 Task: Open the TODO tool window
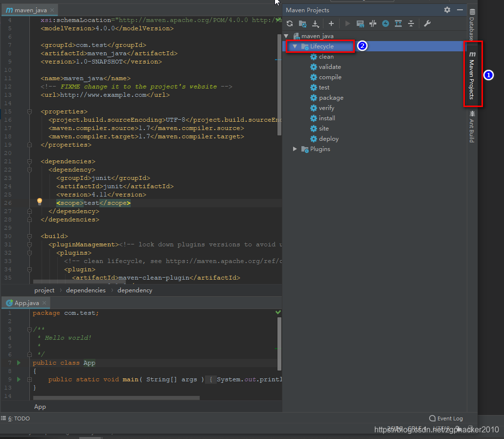pyautogui.click(x=16, y=418)
